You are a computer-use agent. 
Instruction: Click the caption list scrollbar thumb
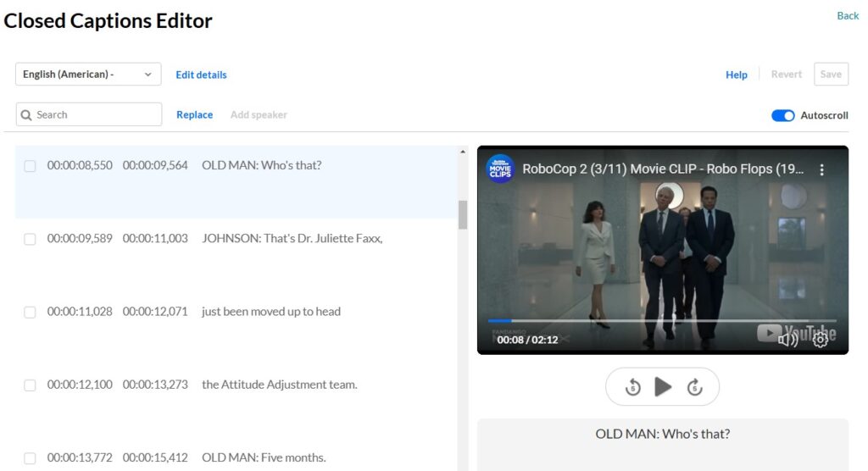point(462,214)
